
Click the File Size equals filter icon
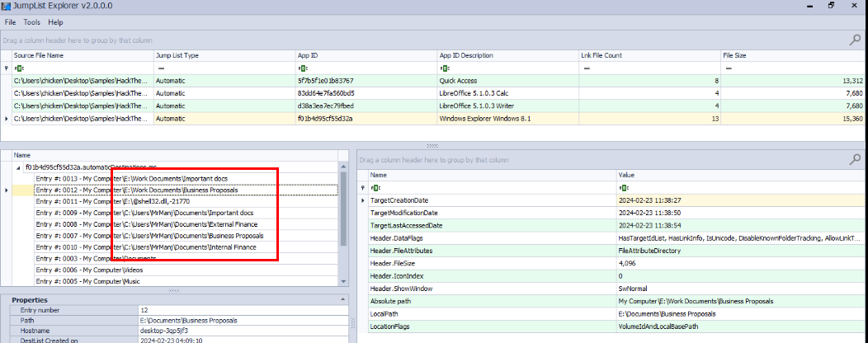pos(728,68)
